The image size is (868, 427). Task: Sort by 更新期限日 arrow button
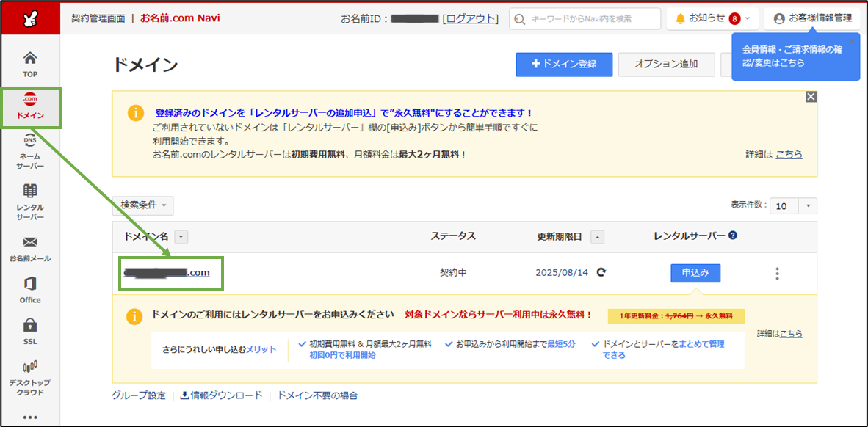tap(597, 237)
